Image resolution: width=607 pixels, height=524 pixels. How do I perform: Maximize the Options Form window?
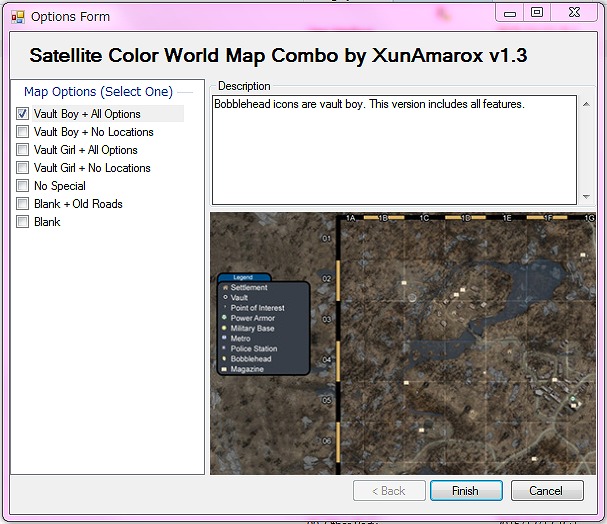tap(537, 14)
